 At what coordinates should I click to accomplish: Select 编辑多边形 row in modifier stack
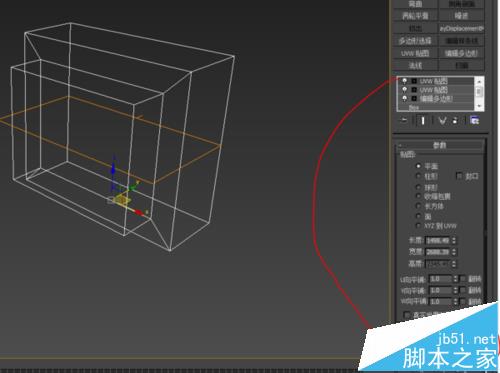pos(436,98)
